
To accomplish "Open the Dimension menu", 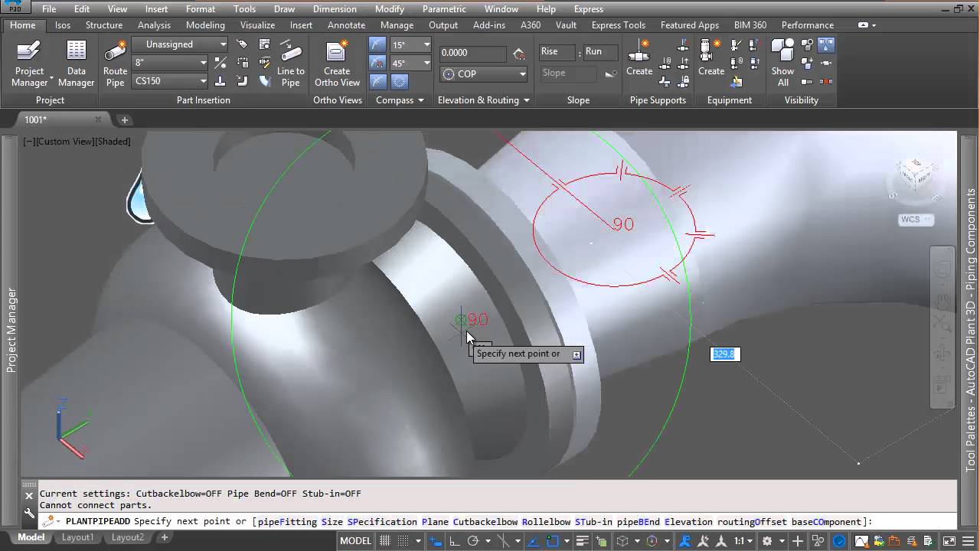I will [335, 9].
